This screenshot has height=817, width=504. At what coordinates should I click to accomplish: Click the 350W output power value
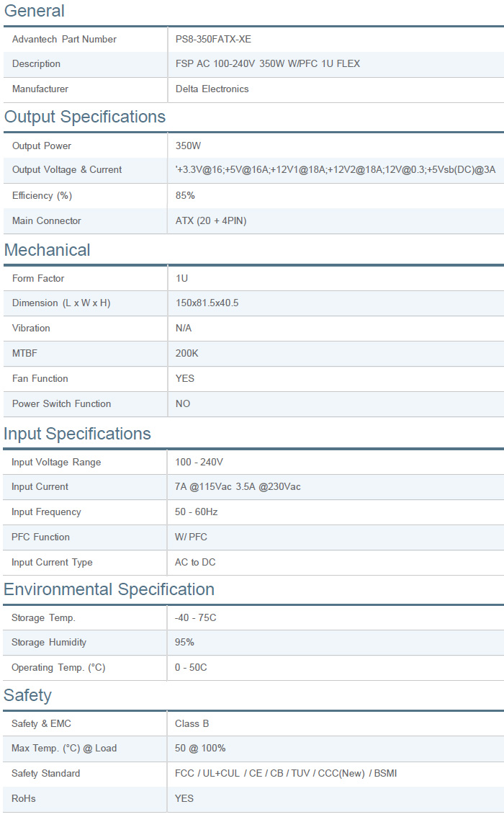188,146
